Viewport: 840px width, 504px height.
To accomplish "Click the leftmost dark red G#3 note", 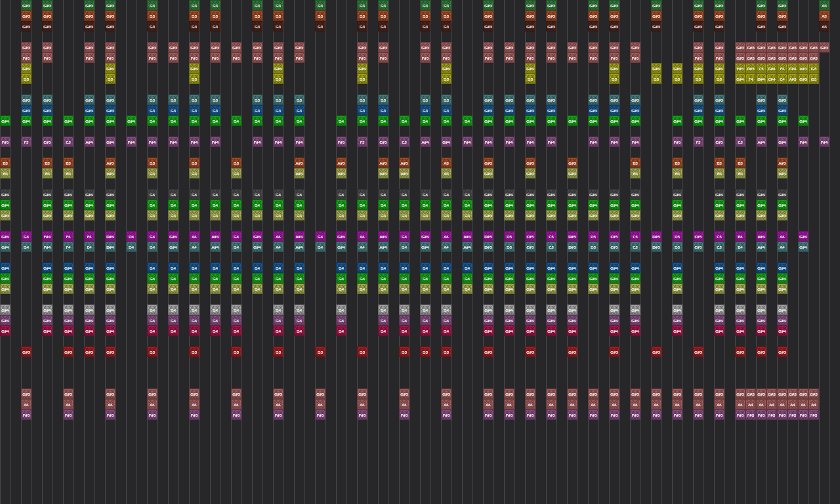I will coord(26,352).
